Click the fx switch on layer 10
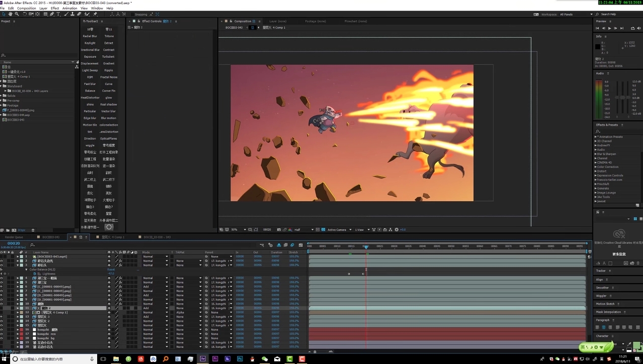The image size is (643, 364). pos(120,304)
